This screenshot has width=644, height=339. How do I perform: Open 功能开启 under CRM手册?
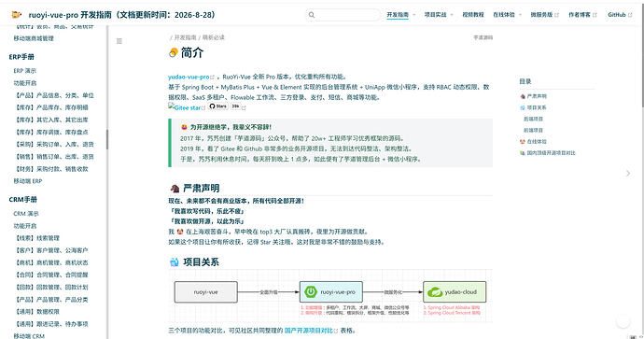25,226
